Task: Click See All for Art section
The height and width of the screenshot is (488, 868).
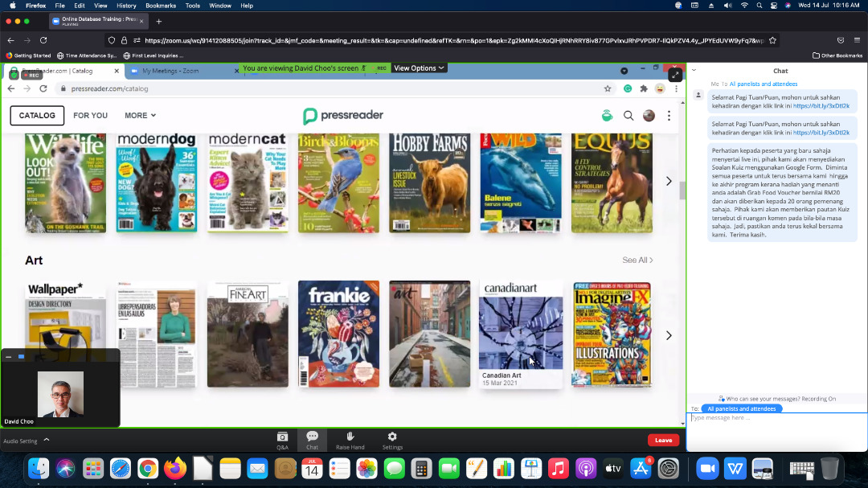Action: pyautogui.click(x=637, y=260)
